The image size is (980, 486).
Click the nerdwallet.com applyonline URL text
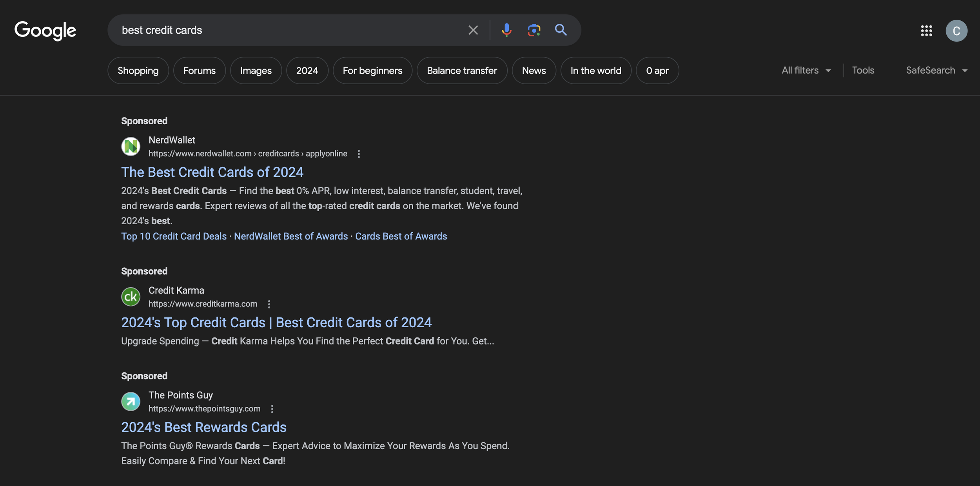click(x=248, y=154)
